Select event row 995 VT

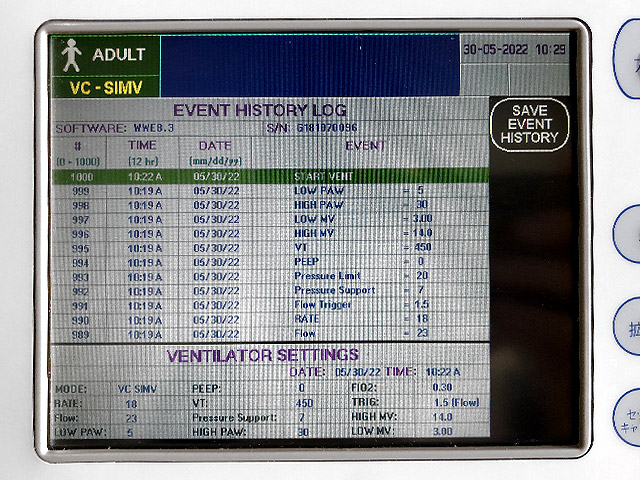click(x=270, y=248)
